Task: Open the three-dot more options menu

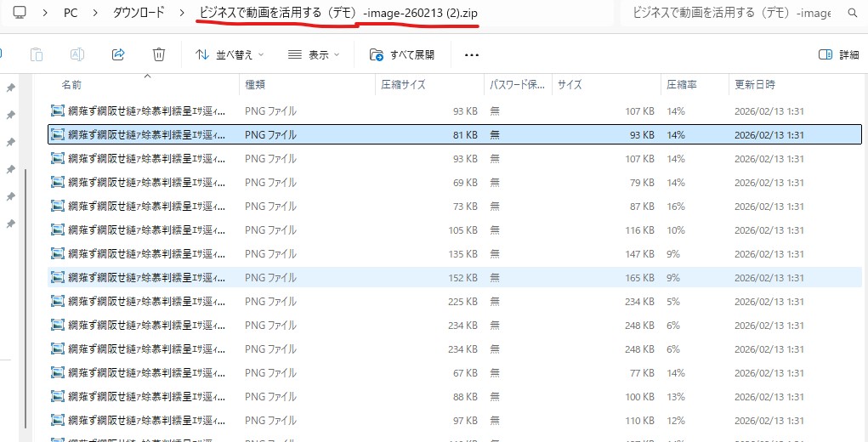Action: coord(472,54)
